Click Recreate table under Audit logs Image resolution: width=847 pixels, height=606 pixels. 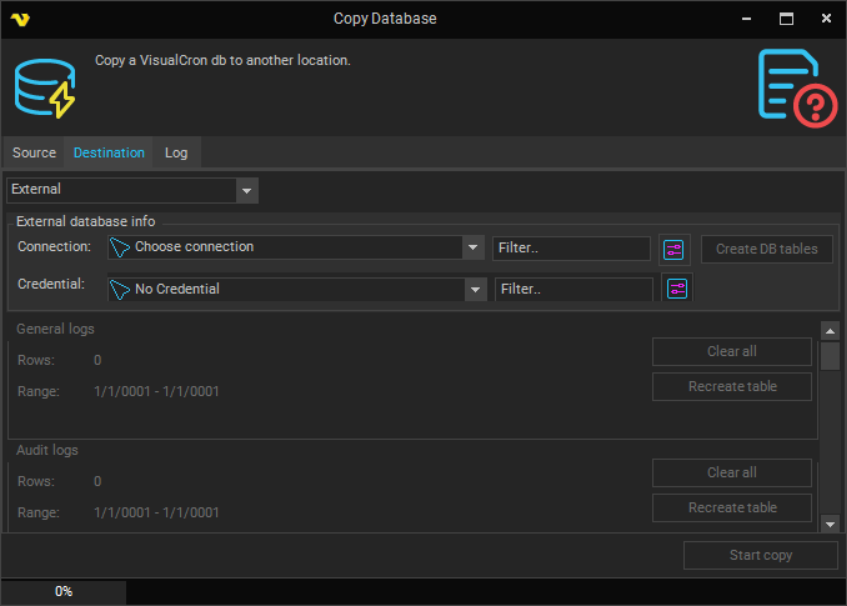[732, 508]
